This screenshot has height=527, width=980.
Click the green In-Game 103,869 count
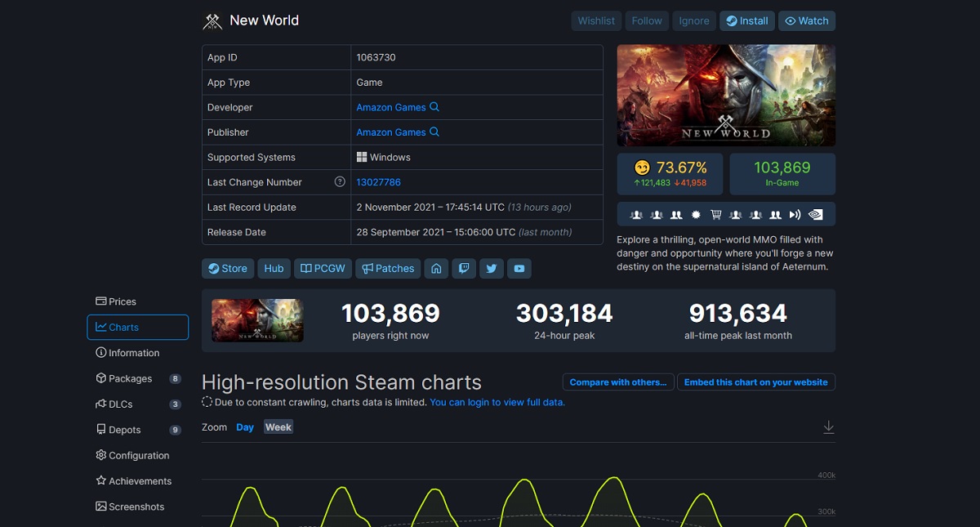[782, 167]
